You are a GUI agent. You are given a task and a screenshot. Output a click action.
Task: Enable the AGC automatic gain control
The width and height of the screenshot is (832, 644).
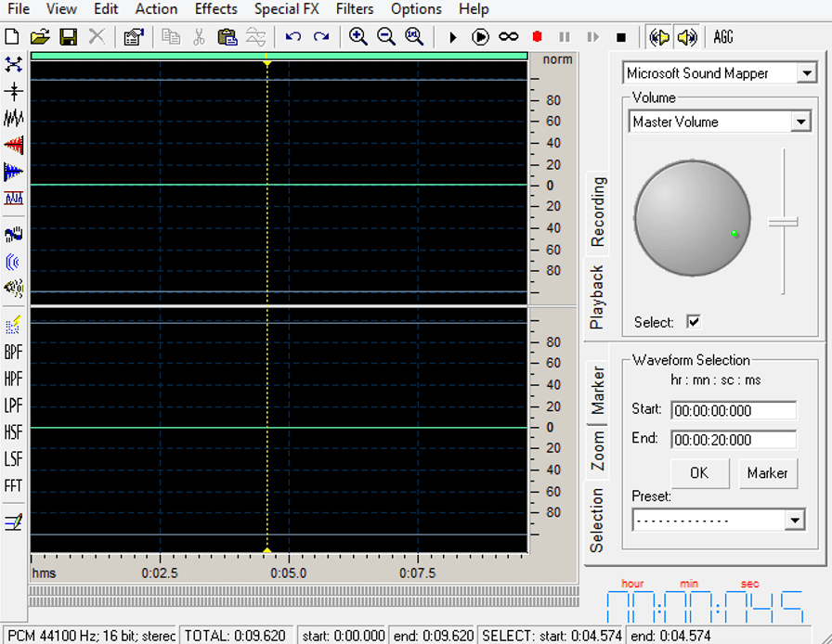(x=723, y=38)
